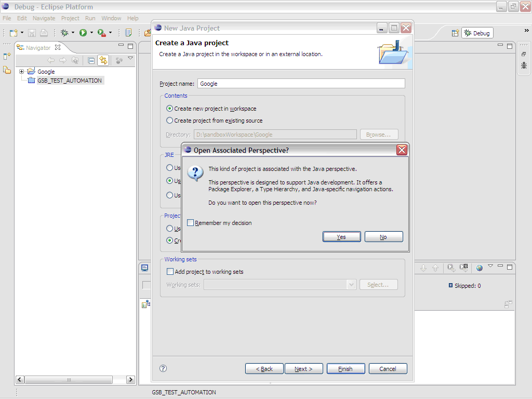Click the Debug bug icon in right sidebar

tap(524, 65)
